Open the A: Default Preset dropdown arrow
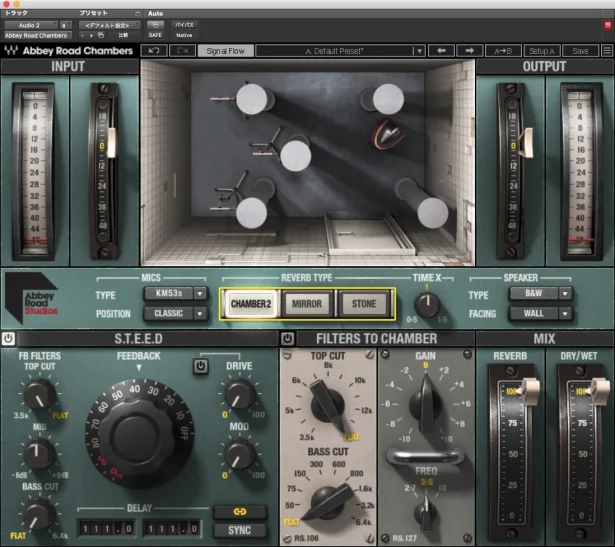This screenshot has height=547, width=615. (x=419, y=51)
